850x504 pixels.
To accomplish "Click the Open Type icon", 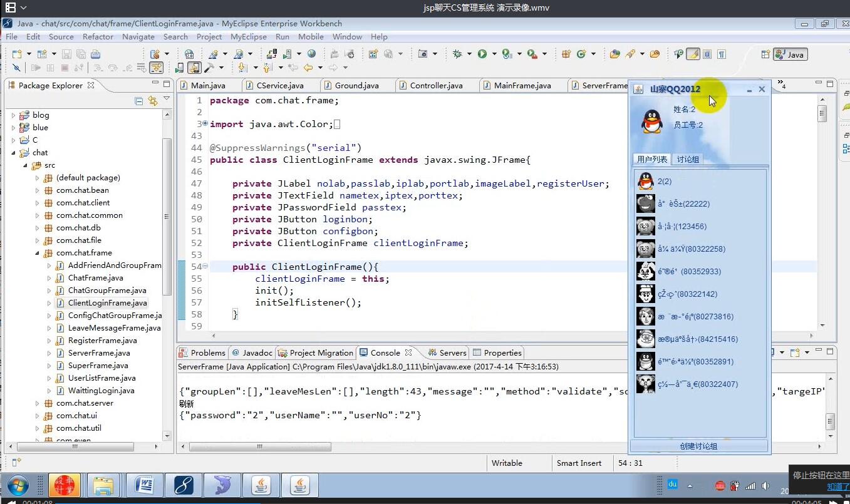I will [x=615, y=54].
